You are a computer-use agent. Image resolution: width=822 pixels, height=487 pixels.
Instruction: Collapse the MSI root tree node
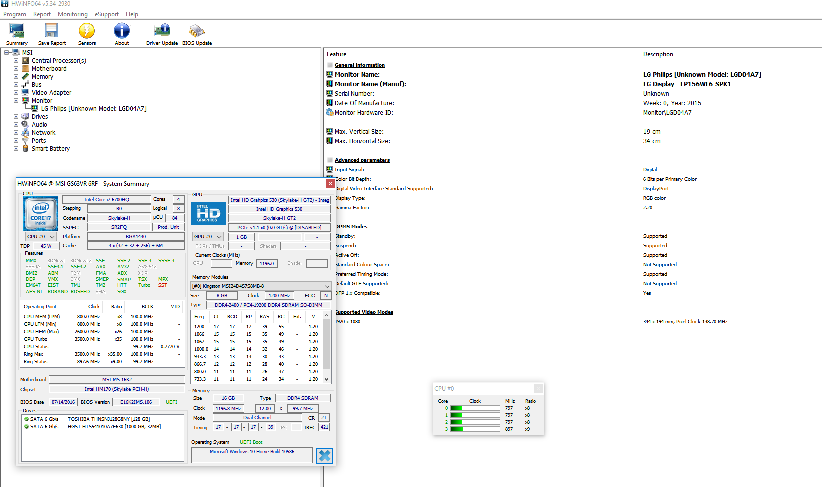(6, 52)
